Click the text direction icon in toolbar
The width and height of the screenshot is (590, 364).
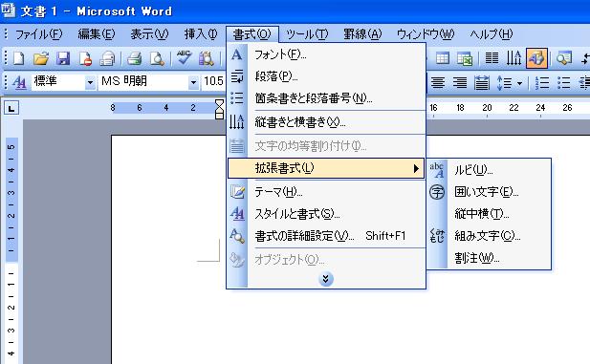tap(514, 58)
